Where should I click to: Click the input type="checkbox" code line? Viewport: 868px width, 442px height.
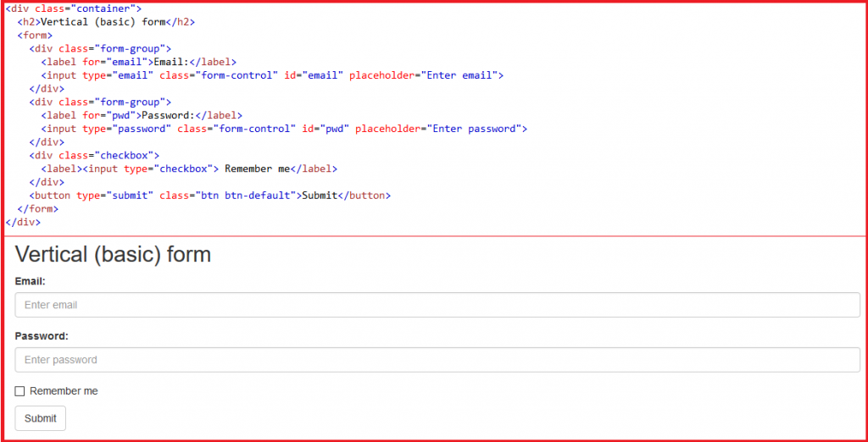(x=189, y=169)
